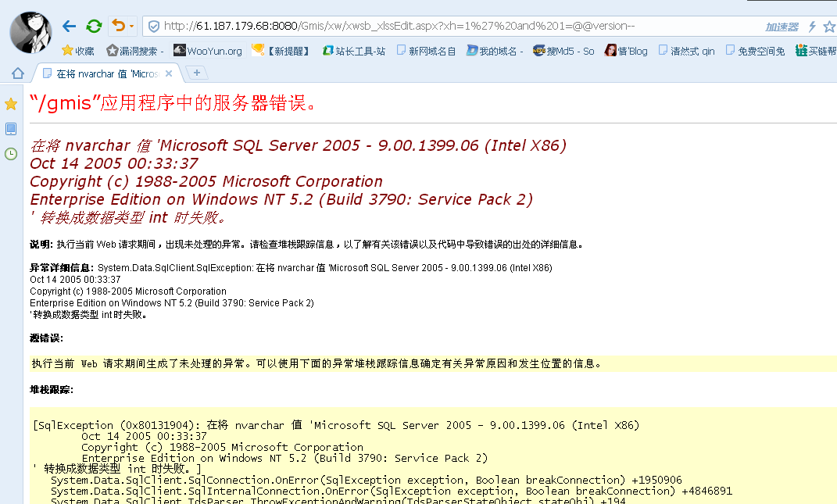Open the 【新提醒】 bookmark
The image size is (837, 504).
tap(281, 51)
